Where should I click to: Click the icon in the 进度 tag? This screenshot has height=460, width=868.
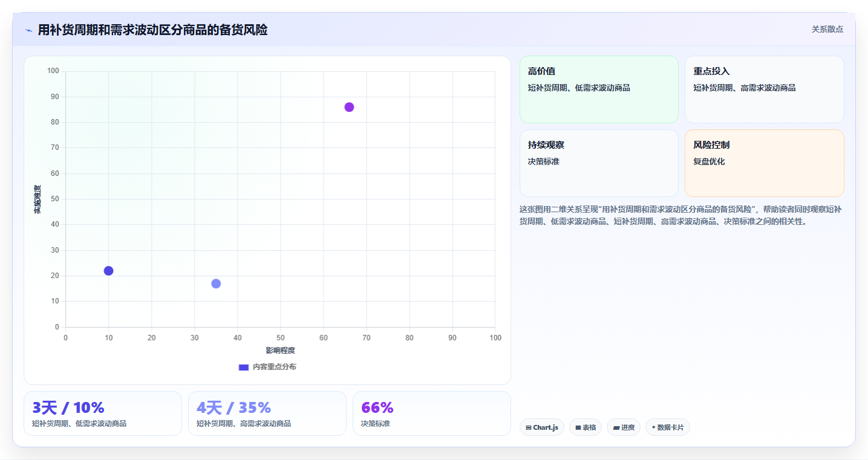tap(616, 427)
